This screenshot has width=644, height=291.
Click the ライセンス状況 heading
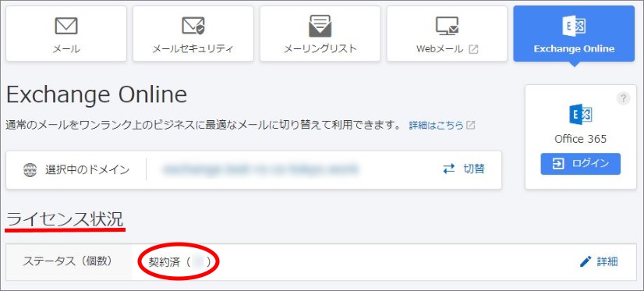65,220
